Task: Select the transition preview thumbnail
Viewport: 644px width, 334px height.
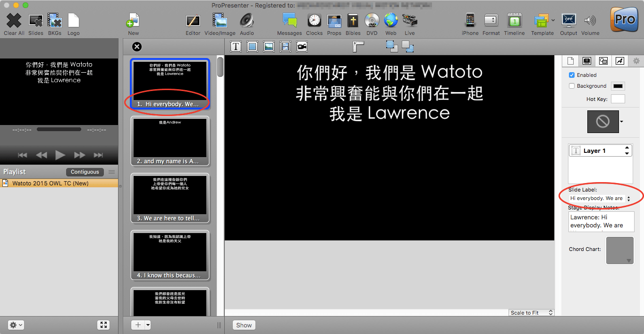Action: 603,122
